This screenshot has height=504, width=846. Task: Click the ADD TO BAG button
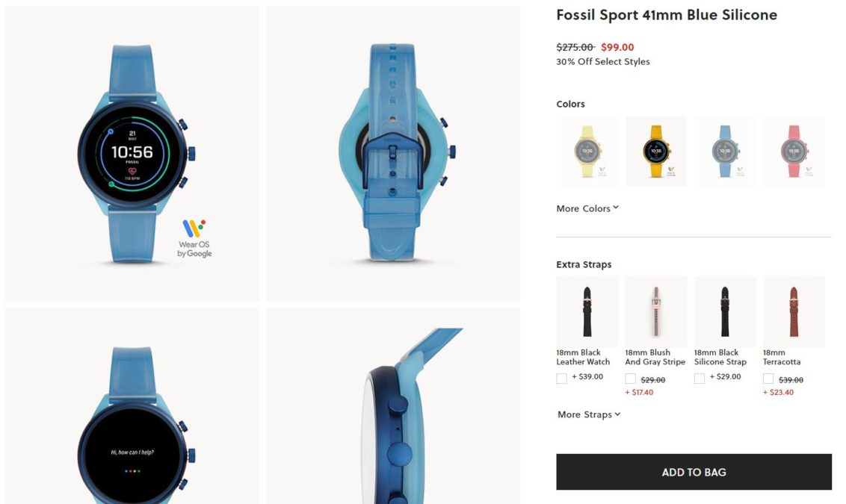point(694,472)
